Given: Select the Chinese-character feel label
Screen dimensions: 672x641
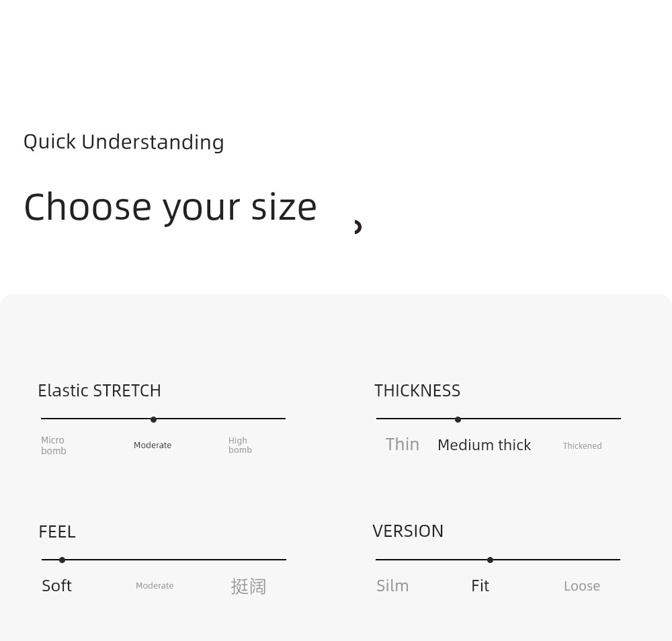Looking at the screenshot, I should pos(248,586).
